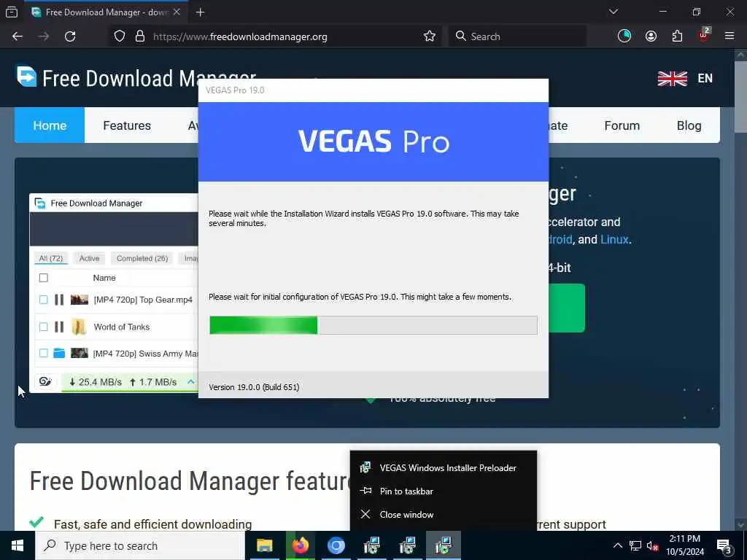Open File Explorer from the taskbar
Image resolution: width=747 pixels, height=560 pixels.
pyautogui.click(x=264, y=545)
